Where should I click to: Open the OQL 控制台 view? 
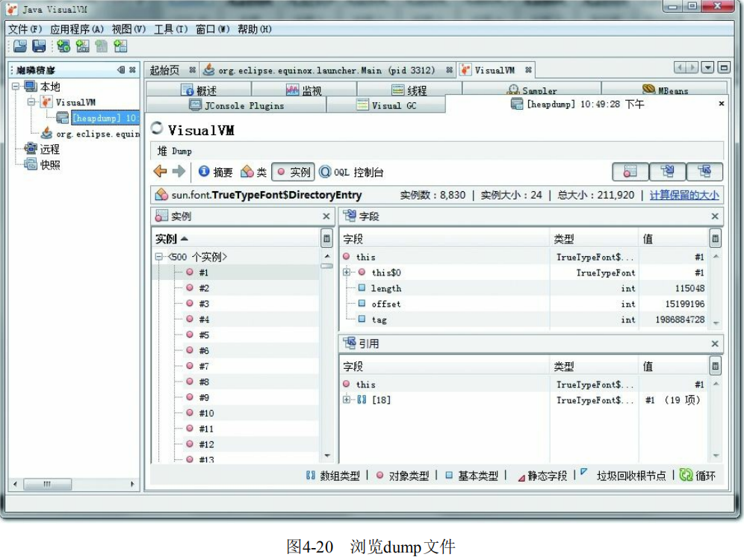(x=351, y=172)
